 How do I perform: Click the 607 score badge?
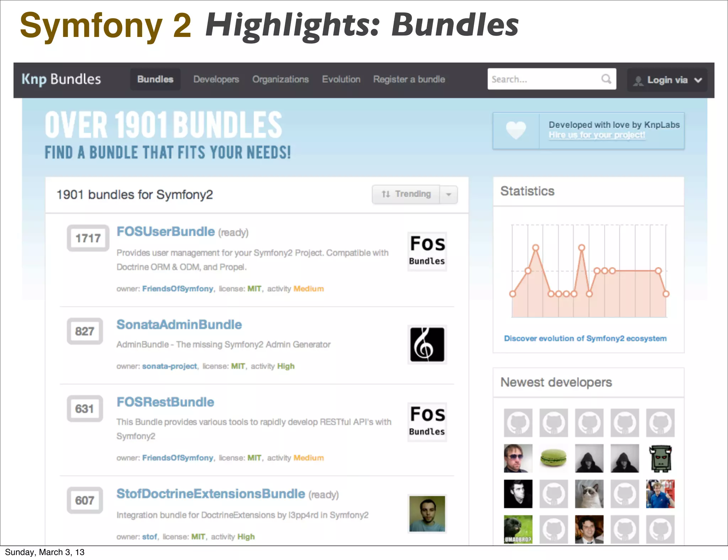(85, 500)
